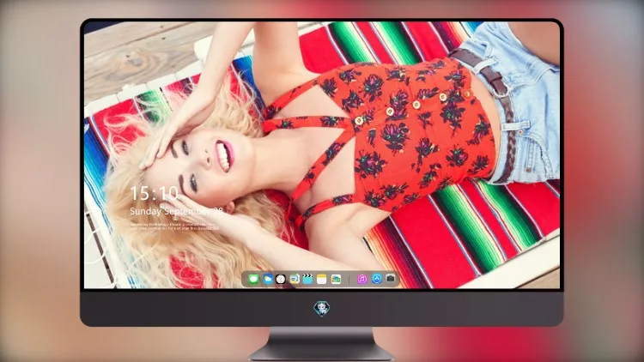
Task: Open the green Messages dock icon
Action: pyautogui.click(x=253, y=280)
